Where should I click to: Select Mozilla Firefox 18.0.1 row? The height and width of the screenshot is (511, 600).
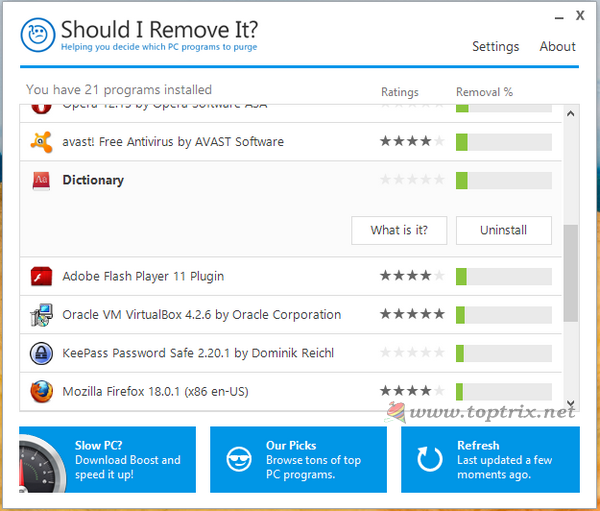point(291,391)
